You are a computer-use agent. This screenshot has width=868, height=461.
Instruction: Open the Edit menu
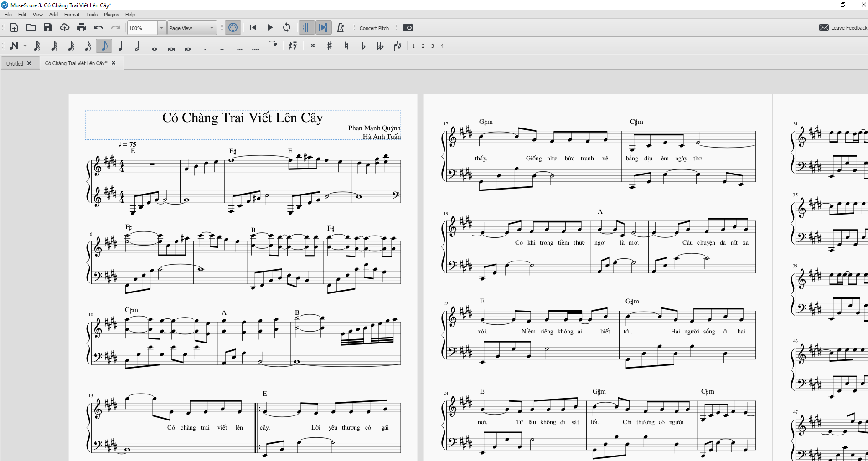(x=22, y=15)
